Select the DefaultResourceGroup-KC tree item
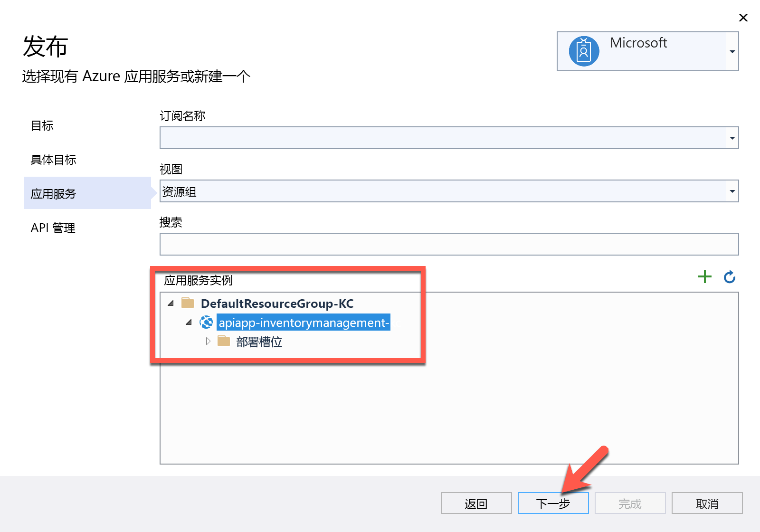 (277, 303)
